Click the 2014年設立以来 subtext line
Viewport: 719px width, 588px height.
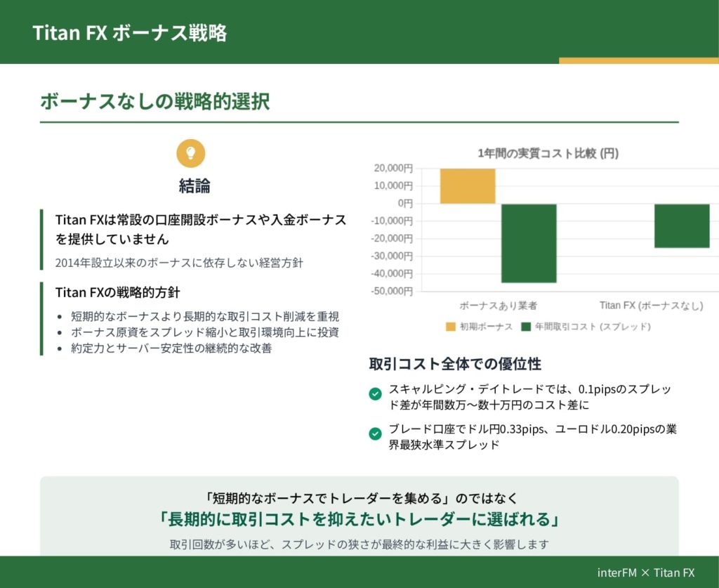(179, 262)
